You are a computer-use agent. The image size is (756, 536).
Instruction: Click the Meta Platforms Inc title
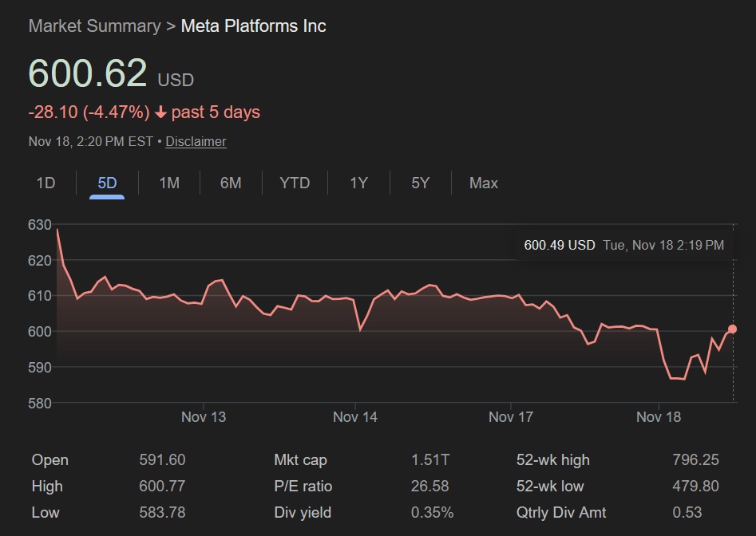coord(253,26)
